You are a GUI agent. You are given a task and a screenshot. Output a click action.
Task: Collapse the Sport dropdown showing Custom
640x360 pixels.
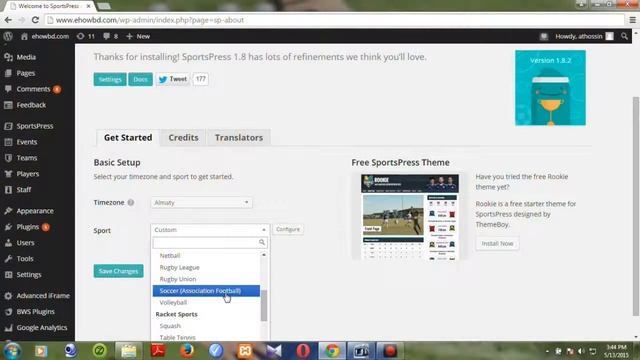(x=210, y=230)
